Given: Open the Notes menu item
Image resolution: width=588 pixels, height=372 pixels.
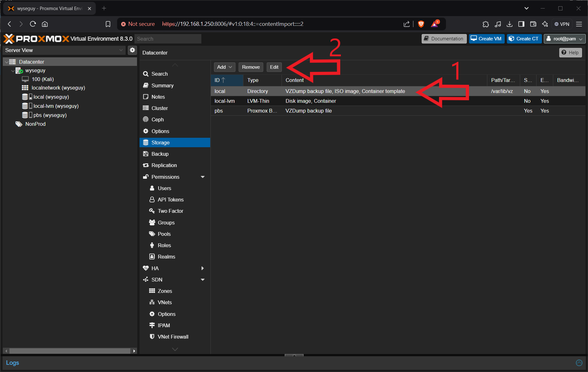Looking at the screenshot, I should pyautogui.click(x=175, y=97).
